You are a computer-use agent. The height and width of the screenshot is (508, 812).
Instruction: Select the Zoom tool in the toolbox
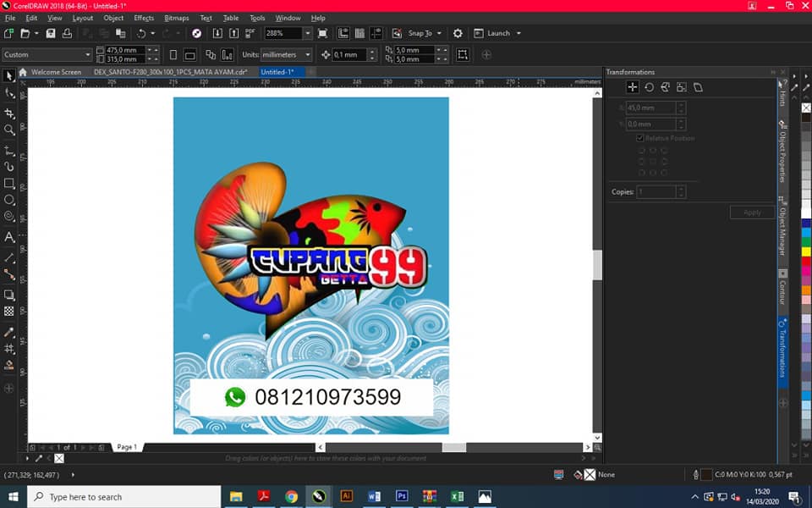8,130
